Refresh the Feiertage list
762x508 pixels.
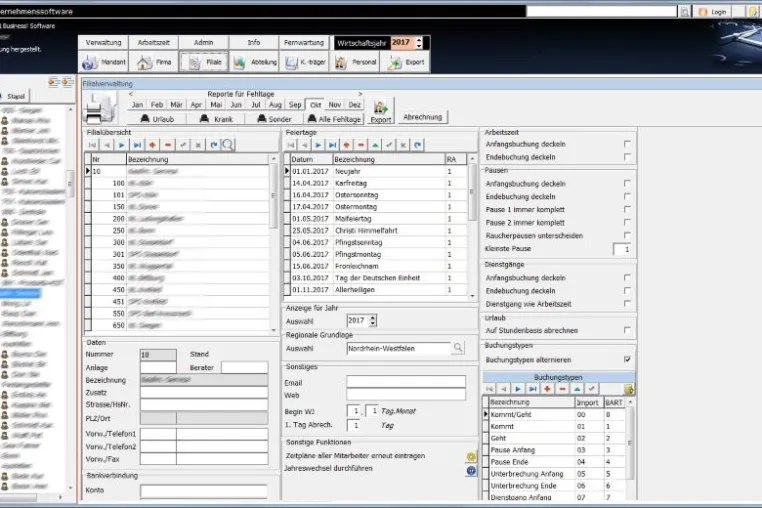pyautogui.click(x=417, y=145)
